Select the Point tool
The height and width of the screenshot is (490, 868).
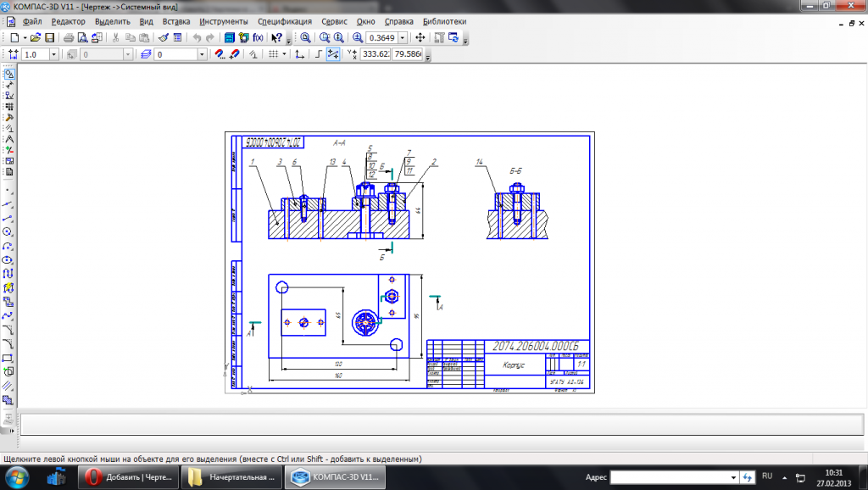(x=8, y=191)
